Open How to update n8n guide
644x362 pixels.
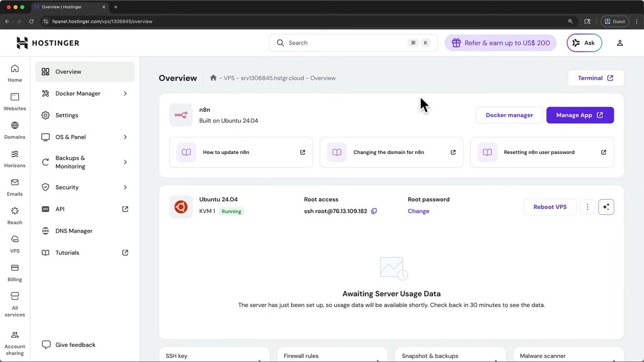pyautogui.click(x=241, y=152)
